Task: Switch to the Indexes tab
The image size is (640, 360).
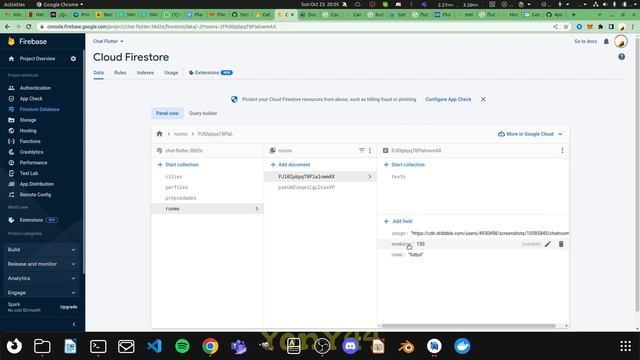Action: (145, 73)
